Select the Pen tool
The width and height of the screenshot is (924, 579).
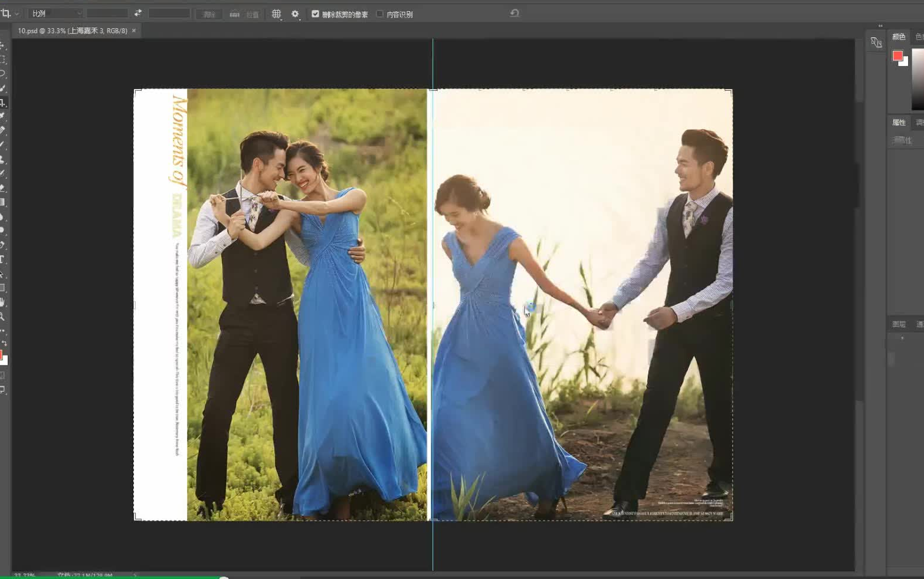3,245
